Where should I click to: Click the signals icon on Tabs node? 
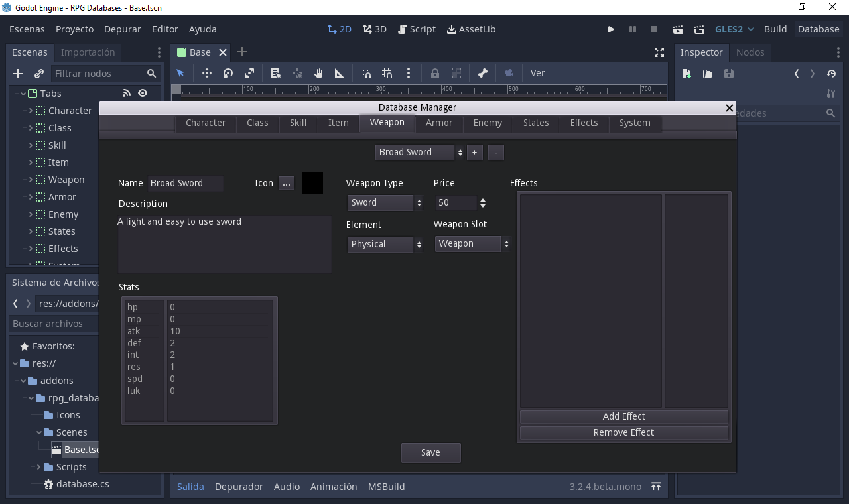[127, 94]
